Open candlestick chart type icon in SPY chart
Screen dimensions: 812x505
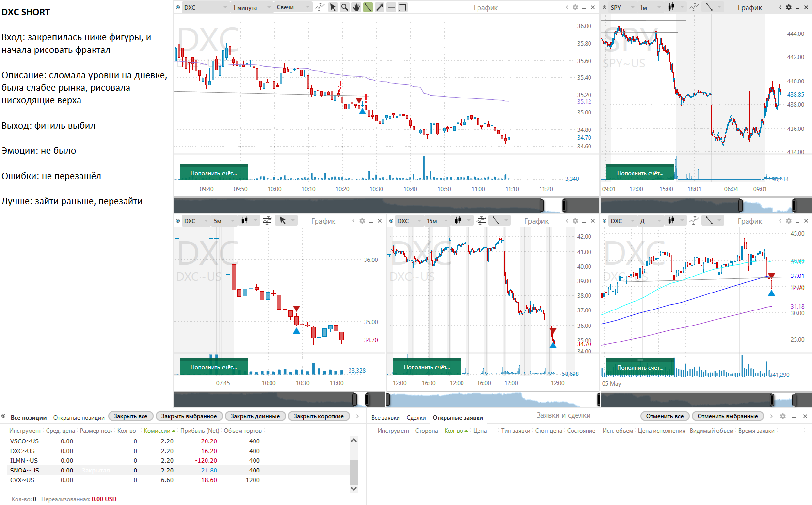[x=671, y=7]
